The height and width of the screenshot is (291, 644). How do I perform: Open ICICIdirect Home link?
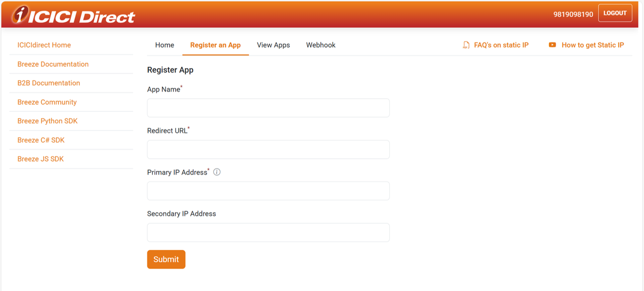(x=44, y=45)
